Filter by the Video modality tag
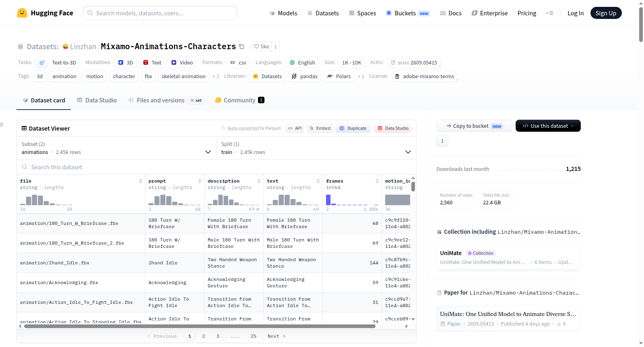Image resolution: width=644 pixels, height=347 pixels. click(182, 62)
